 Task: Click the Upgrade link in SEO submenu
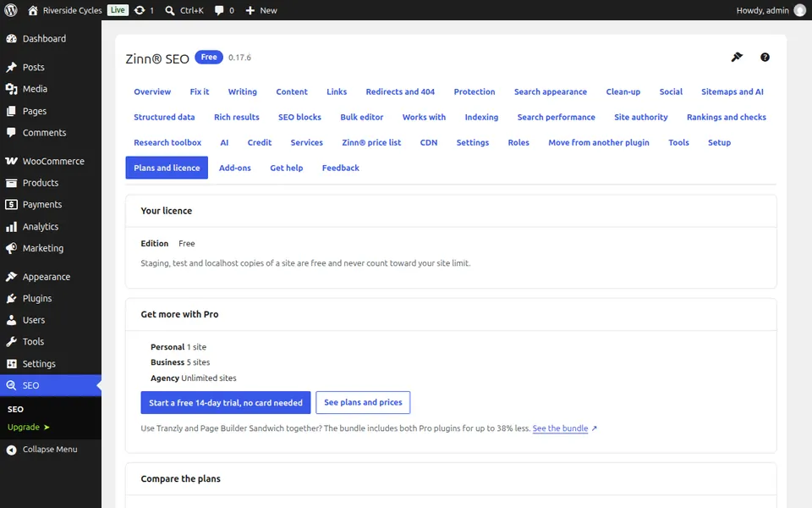(x=29, y=427)
